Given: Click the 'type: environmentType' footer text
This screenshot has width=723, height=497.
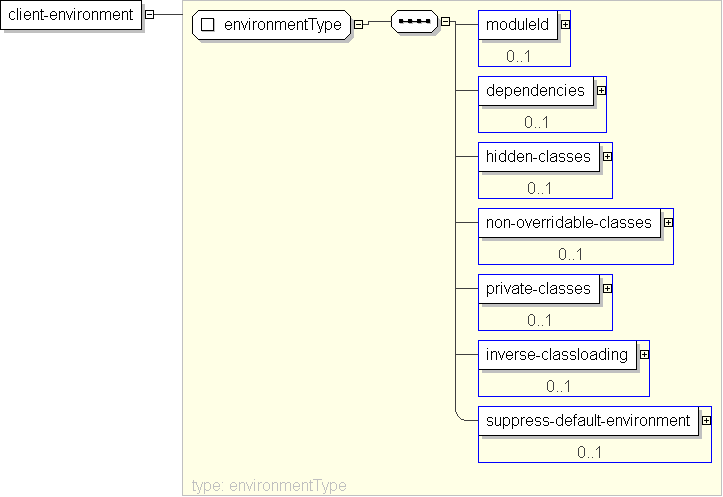Looking at the screenshot, I should click(x=269, y=485).
